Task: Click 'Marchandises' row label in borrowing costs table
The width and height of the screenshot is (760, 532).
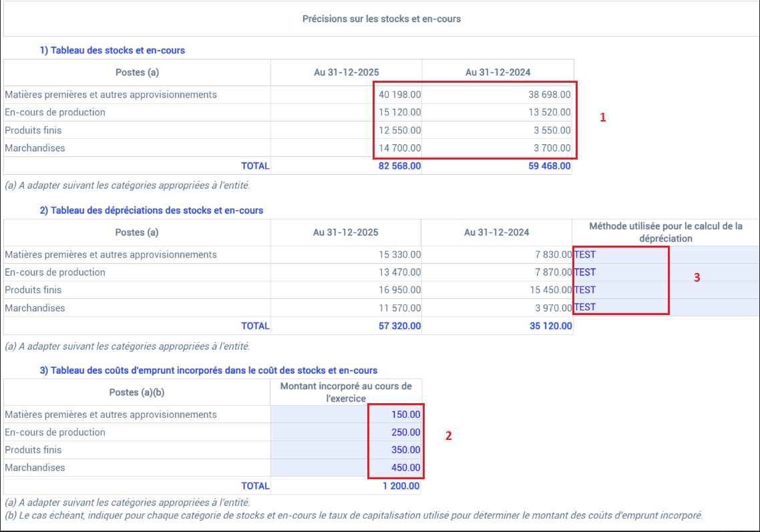Action: (35, 467)
